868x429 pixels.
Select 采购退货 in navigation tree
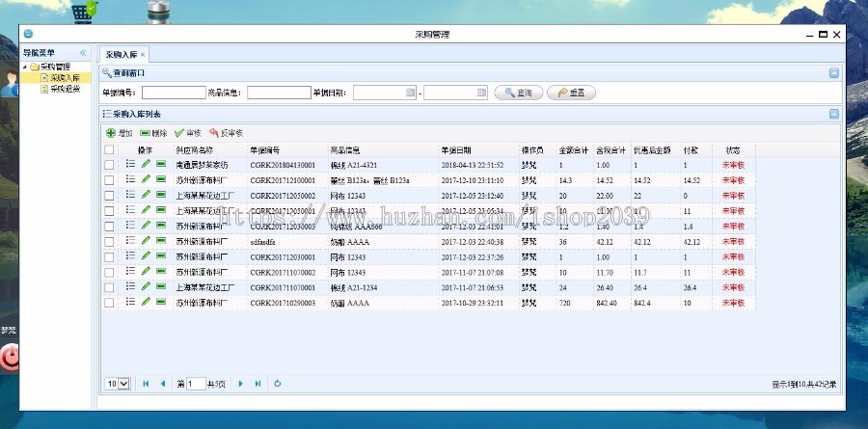coord(65,89)
